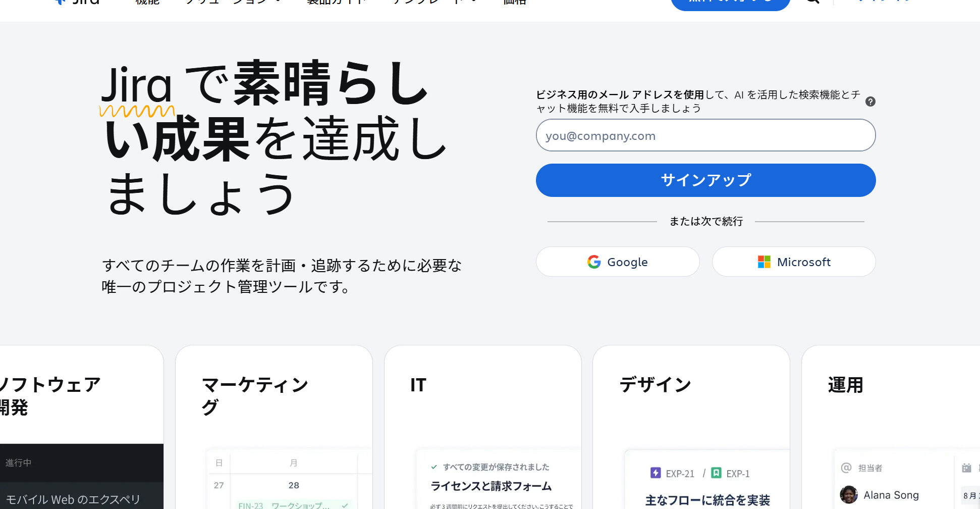Click the green saved-changes checkmark
Viewport: 980px width, 509px height.
[434, 467]
